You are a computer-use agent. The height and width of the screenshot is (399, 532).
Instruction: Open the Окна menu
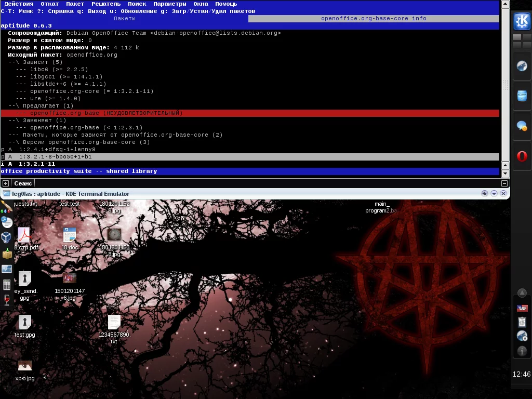tap(201, 4)
